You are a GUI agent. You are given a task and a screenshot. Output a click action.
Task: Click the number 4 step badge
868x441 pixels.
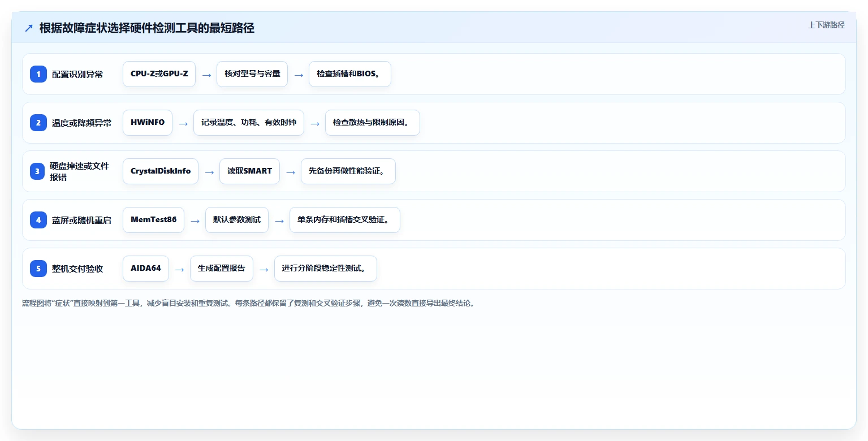tap(38, 220)
